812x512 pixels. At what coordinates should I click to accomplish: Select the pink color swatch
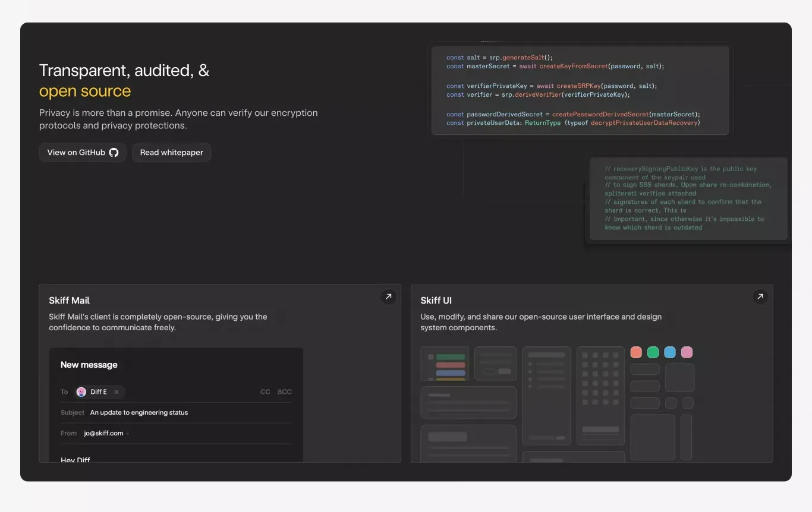pos(687,352)
